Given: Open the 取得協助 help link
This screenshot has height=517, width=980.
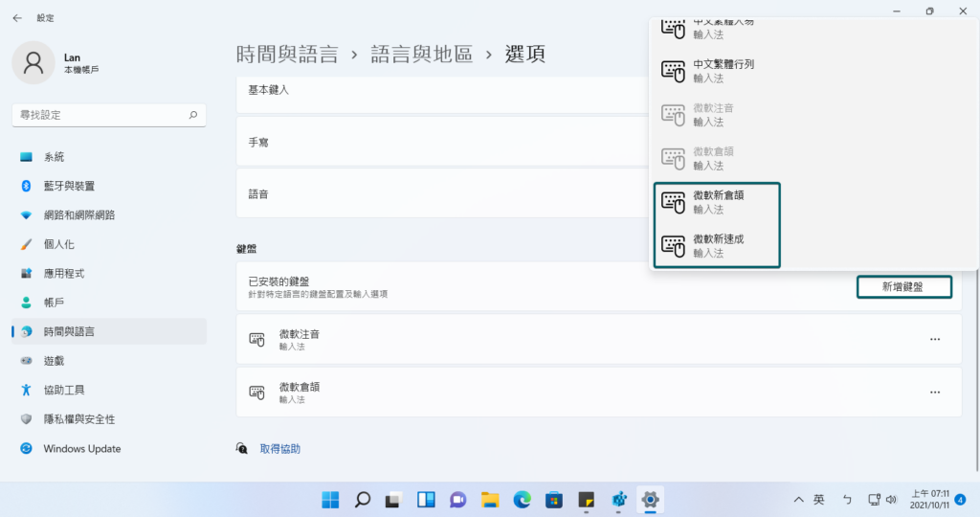Looking at the screenshot, I should click(280, 449).
